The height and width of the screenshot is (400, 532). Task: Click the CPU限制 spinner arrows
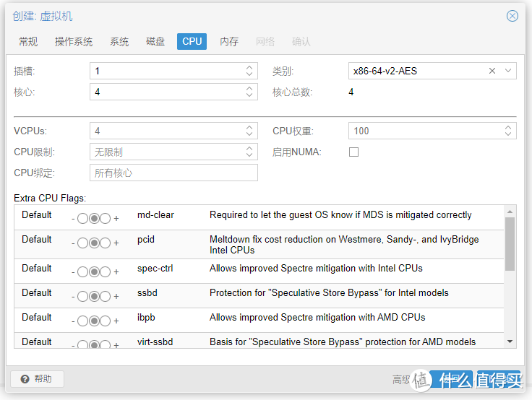click(250, 152)
